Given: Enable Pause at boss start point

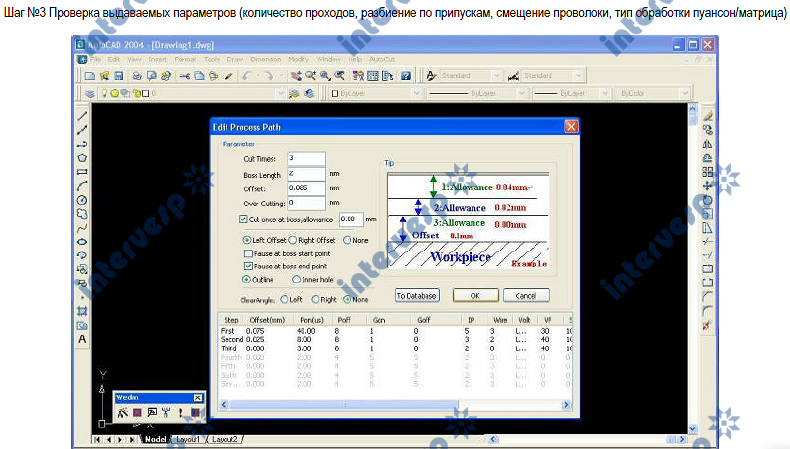Looking at the screenshot, I should [x=247, y=254].
